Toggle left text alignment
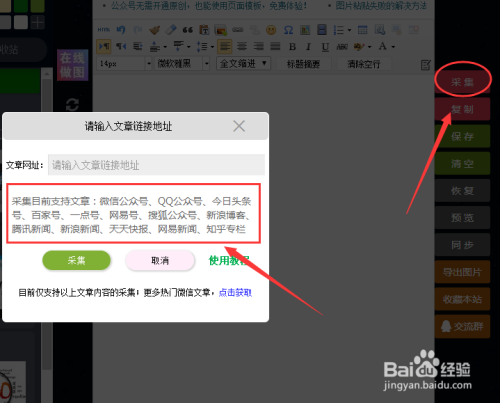The width and height of the screenshot is (500, 403). coord(225,46)
